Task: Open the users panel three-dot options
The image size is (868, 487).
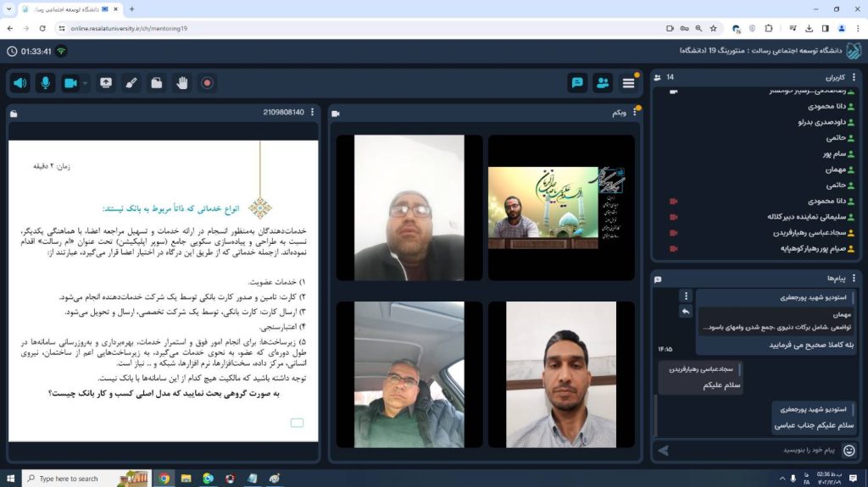Action: [x=854, y=77]
